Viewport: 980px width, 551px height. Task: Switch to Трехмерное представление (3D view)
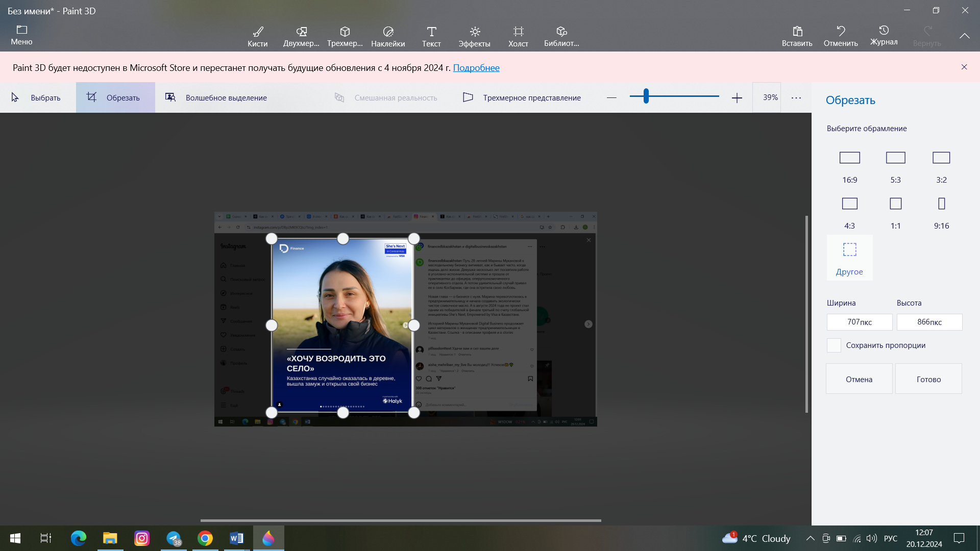coord(522,97)
